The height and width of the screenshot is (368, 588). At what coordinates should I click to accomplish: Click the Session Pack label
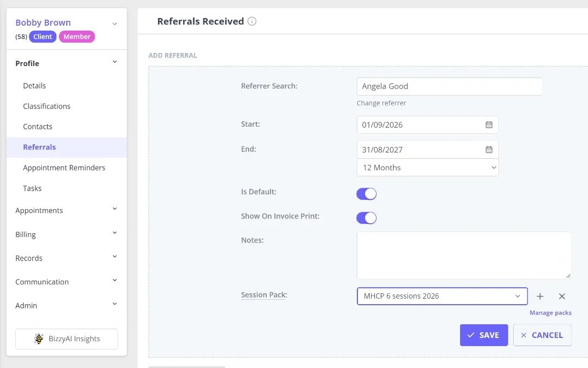[264, 295]
